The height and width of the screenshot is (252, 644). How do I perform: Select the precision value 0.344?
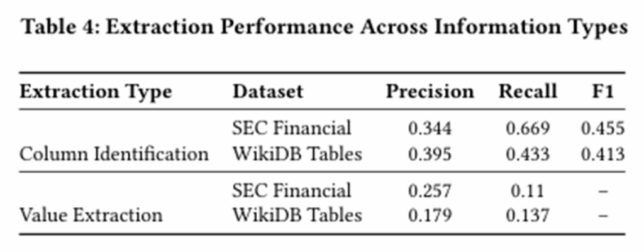tap(430, 128)
